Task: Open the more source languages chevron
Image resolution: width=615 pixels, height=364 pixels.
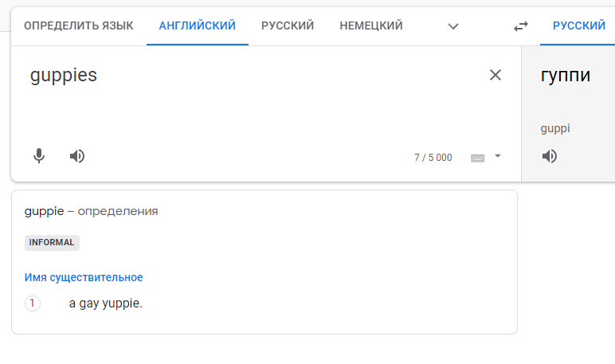Action: coord(453,26)
